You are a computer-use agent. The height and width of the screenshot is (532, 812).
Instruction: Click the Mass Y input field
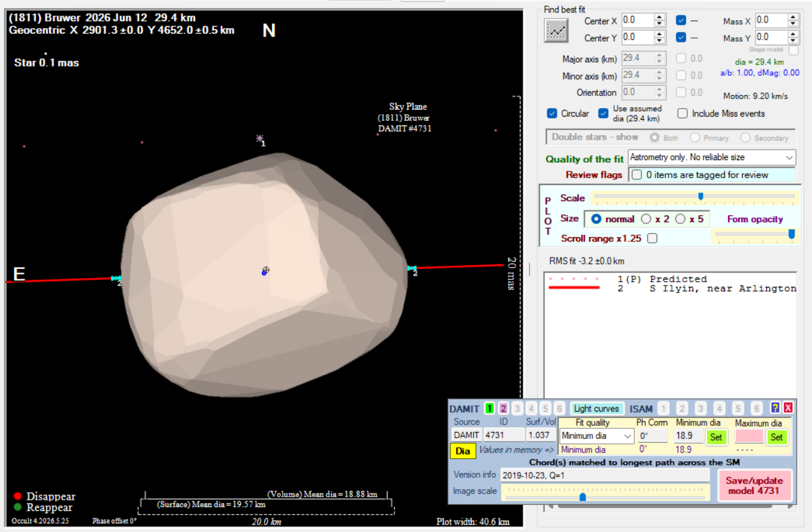point(772,38)
